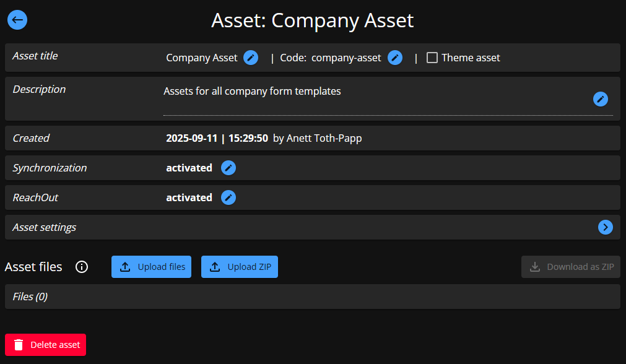The image size is (626, 364).
Task: Click the Synchronization activated status text
Action: click(189, 168)
